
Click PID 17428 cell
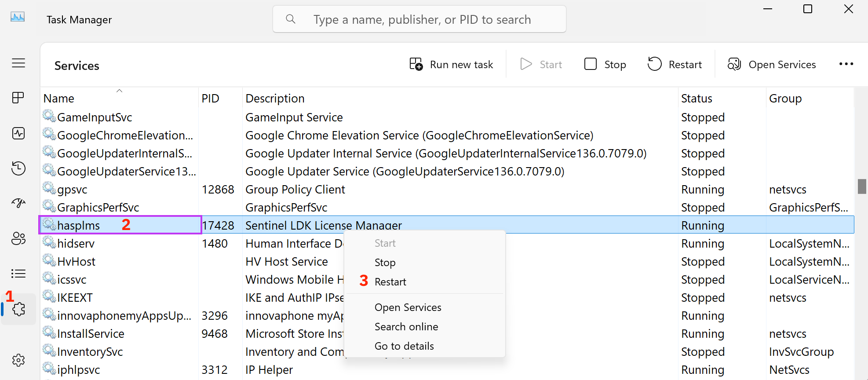tap(218, 226)
